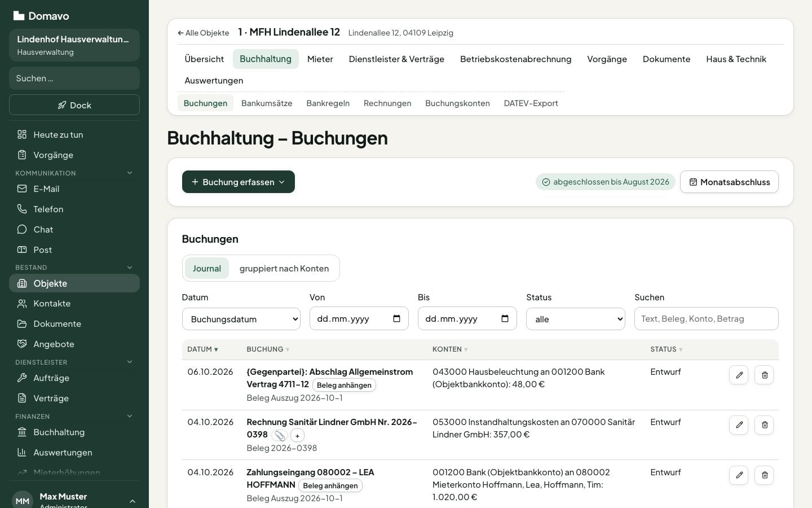
Task: Open Aufträge in the sidebar
Action: (74, 378)
